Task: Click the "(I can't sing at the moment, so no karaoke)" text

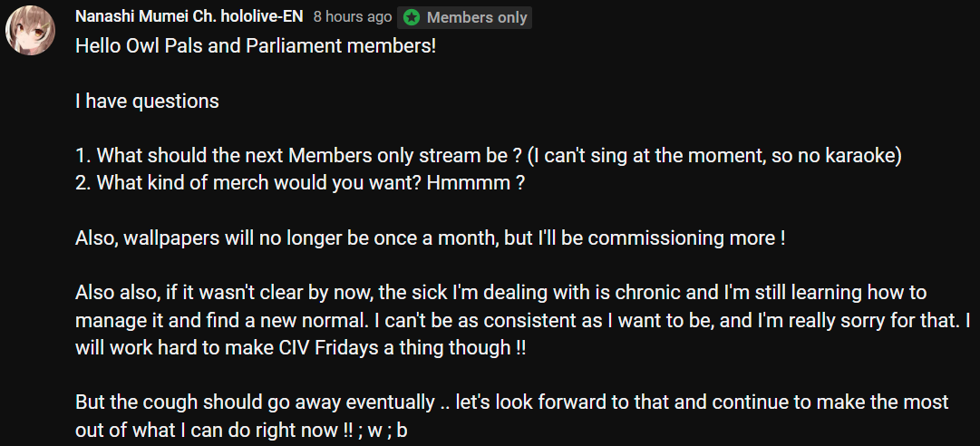Action: click(x=714, y=156)
